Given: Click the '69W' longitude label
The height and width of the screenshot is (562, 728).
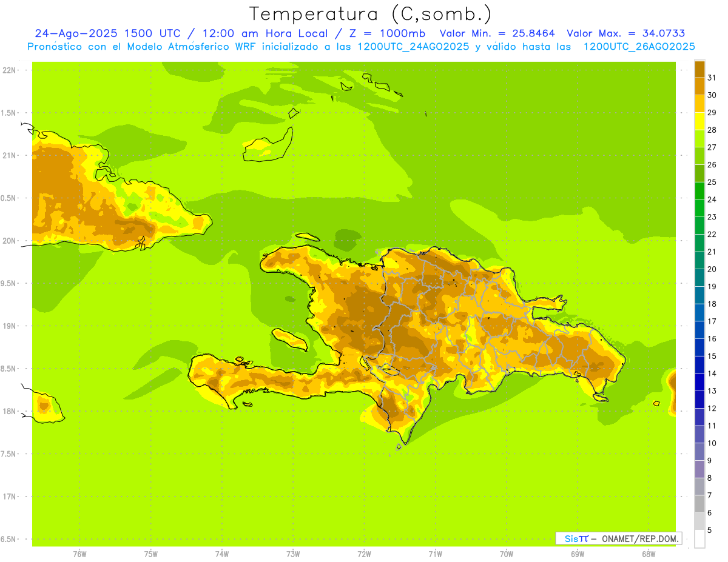Looking at the screenshot, I should click(577, 554).
